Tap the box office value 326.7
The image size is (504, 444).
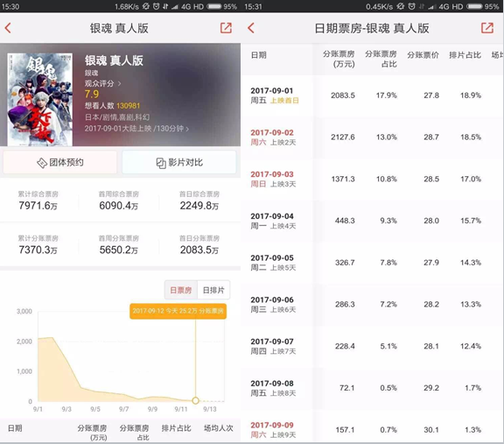(x=345, y=263)
